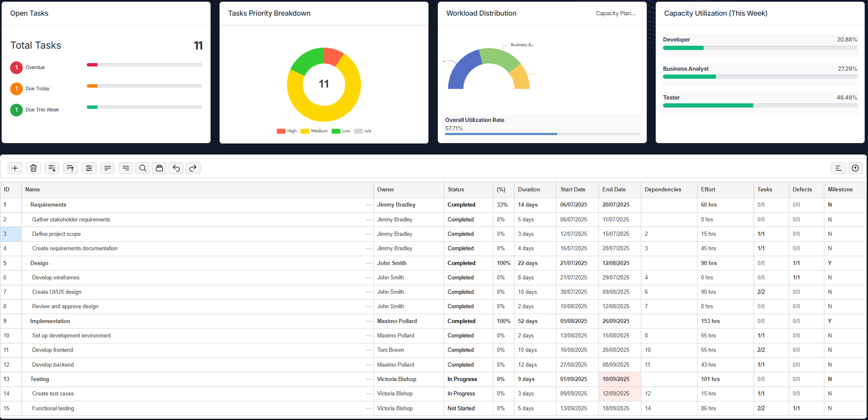Click the move row down icon
This screenshot has height=420, width=868.
pyautogui.click(x=52, y=168)
